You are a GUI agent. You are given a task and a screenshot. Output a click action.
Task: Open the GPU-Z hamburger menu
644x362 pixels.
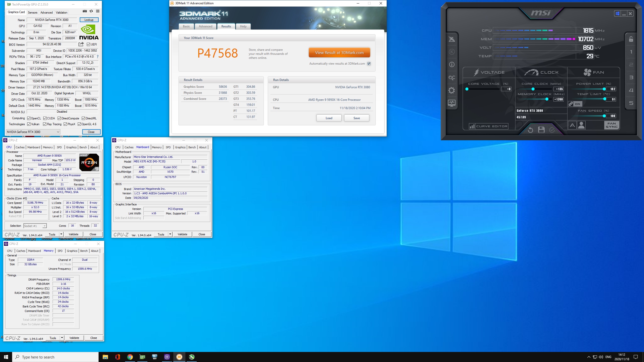98,11
